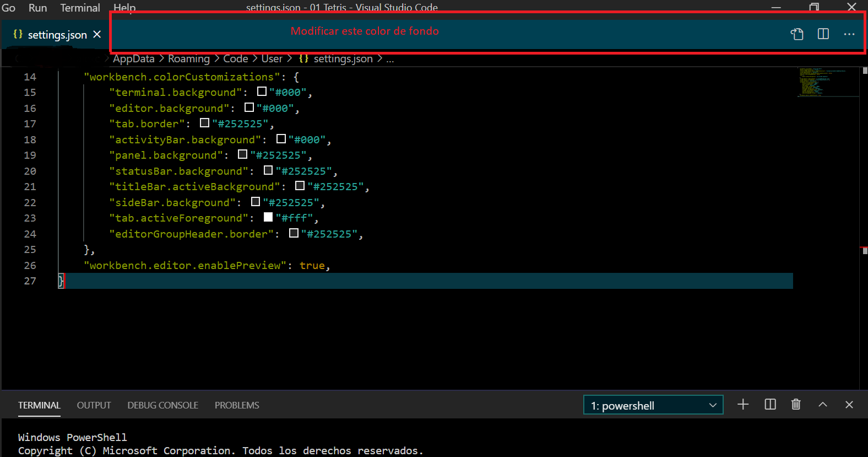Minimize the VS Code window

[x=776, y=7]
